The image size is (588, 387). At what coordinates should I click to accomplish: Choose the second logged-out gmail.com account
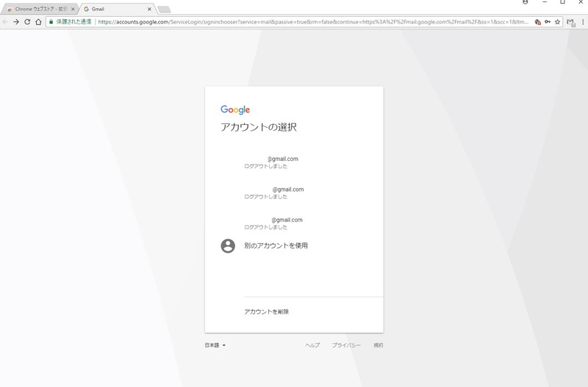point(294,192)
